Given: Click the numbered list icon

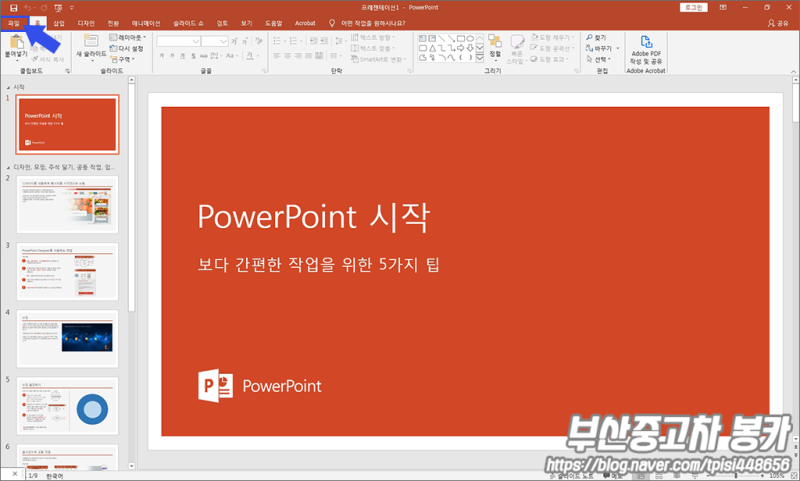Looking at the screenshot, I should [293, 41].
